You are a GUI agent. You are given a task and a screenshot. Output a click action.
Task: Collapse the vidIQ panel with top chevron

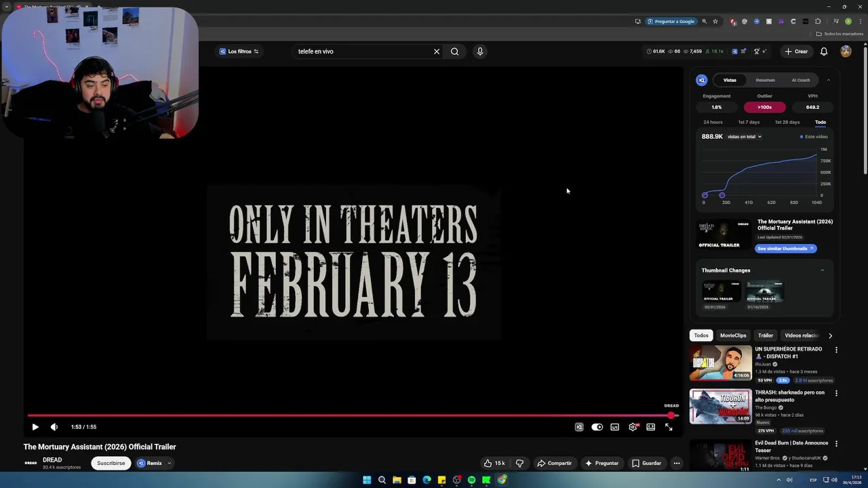[x=828, y=80]
